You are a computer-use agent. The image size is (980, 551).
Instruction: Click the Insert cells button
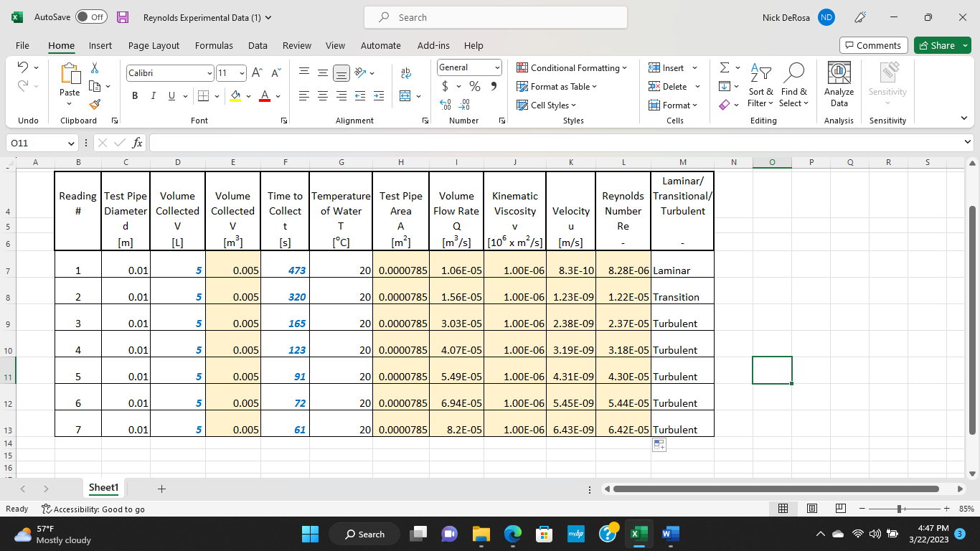[666, 68]
